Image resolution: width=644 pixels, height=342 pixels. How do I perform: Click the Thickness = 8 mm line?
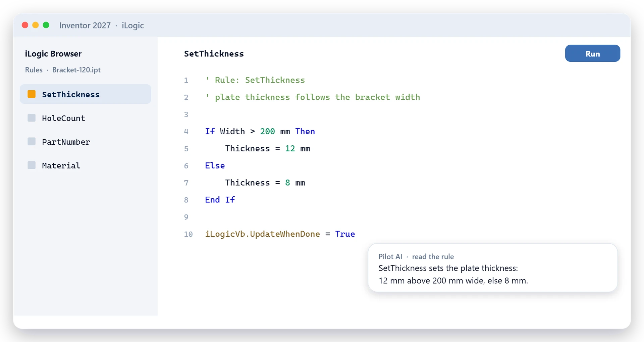(265, 183)
